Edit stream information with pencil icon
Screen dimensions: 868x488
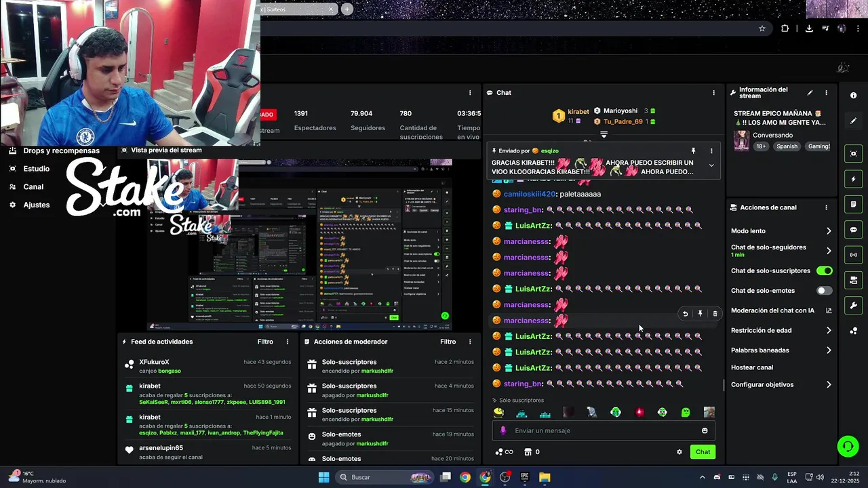pos(810,93)
